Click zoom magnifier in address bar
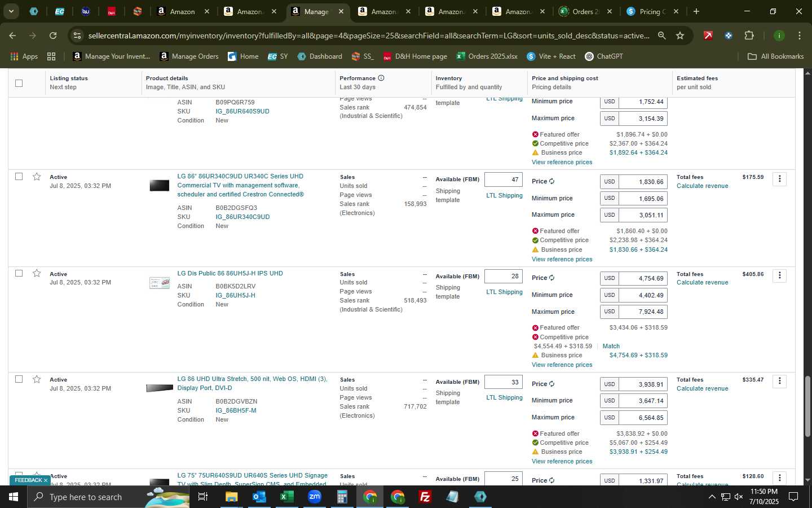Screen dimensions: 812x508 click(x=661, y=36)
